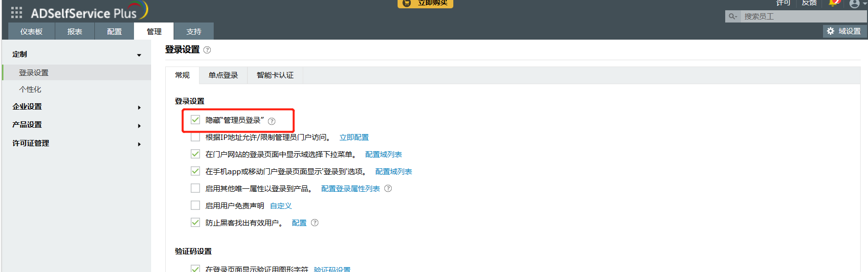
Task: Open the user avatar account menu
Action: (854, 4)
